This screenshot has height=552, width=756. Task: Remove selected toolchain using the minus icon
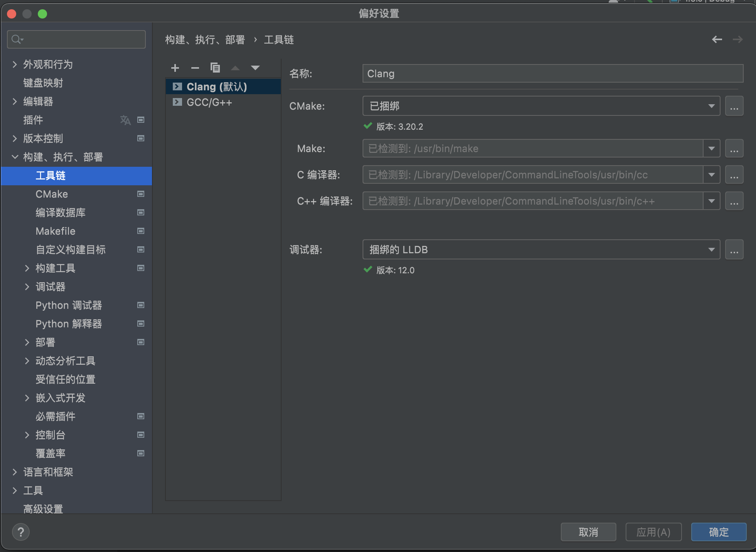pyautogui.click(x=195, y=68)
